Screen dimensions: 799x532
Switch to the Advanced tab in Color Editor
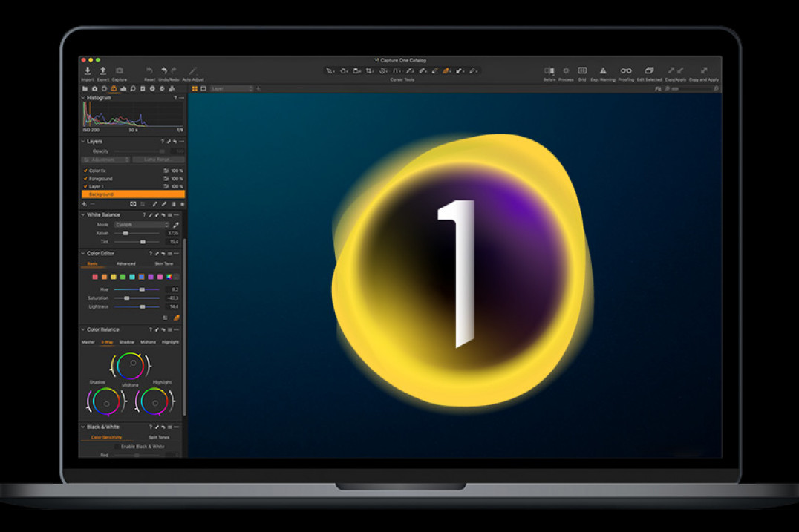pyautogui.click(x=126, y=263)
